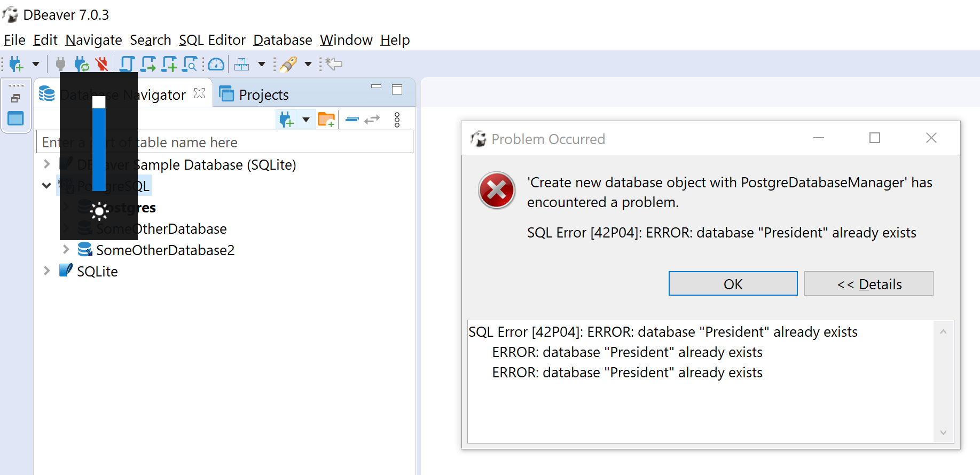Click the table name filter input field
Viewport: 980px width, 475px height.
click(224, 142)
